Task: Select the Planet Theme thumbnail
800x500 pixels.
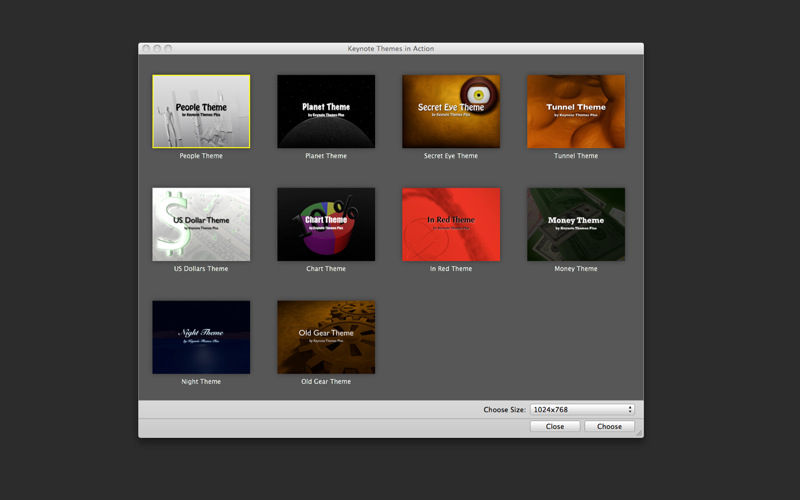Action: click(326, 111)
